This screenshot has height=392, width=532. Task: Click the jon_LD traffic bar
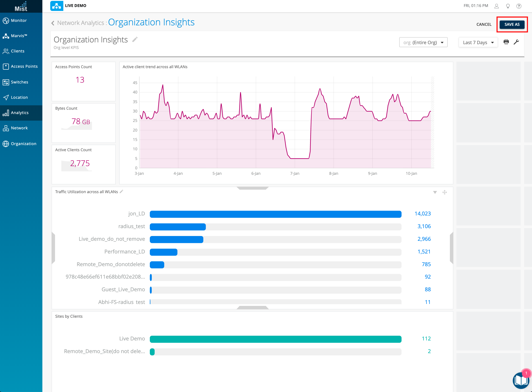(x=275, y=214)
